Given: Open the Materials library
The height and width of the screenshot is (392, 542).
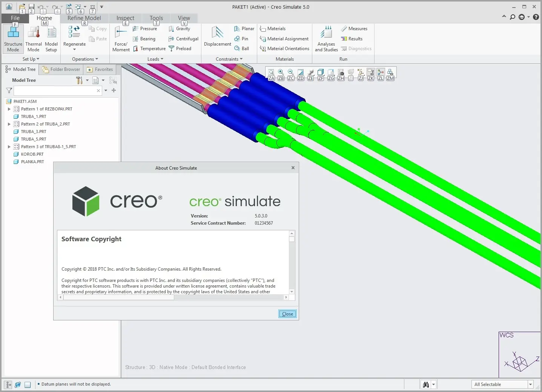Looking at the screenshot, I should (273, 29).
